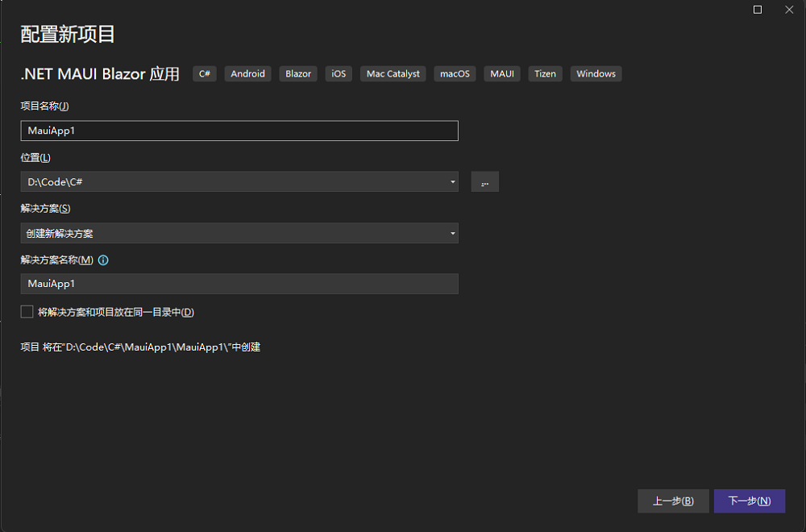Close the 配置新项目 dialog
This screenshot has width=806, height=532.
click(789, 10)
